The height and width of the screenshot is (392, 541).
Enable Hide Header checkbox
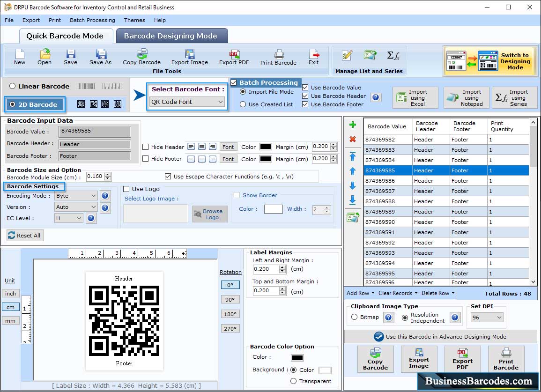pyautogui.click(x=146, y=147)
